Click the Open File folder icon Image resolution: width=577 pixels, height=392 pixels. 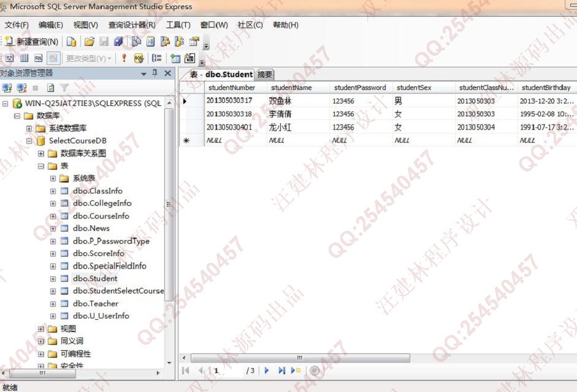pos(90,42)
